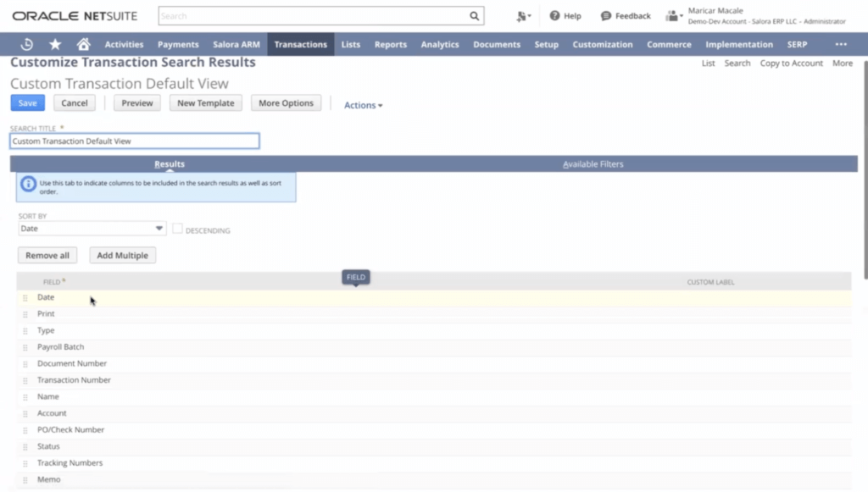Click the Search Title input field

click(x=134, y=141)
